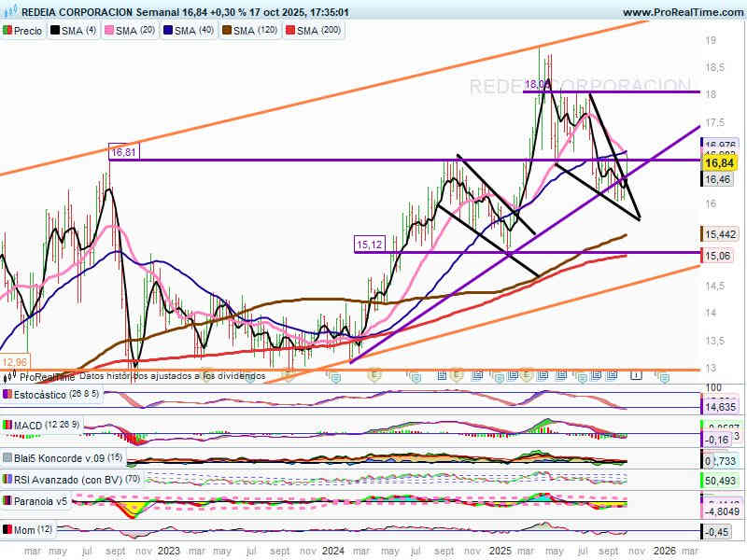747x560 pixels.
Task: Click the MACD indicator color icon
Action: pos(7,426)
